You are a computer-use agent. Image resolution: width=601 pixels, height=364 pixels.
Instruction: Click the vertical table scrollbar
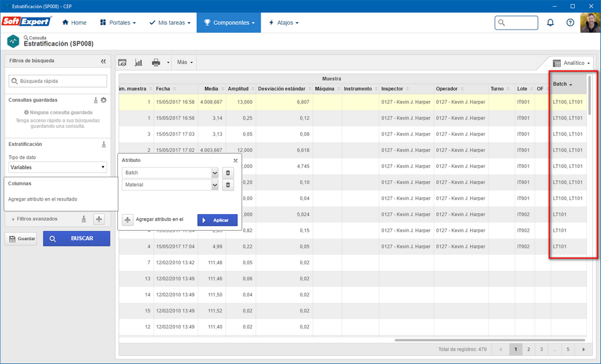pyautogui.click(x=590, y=95)
